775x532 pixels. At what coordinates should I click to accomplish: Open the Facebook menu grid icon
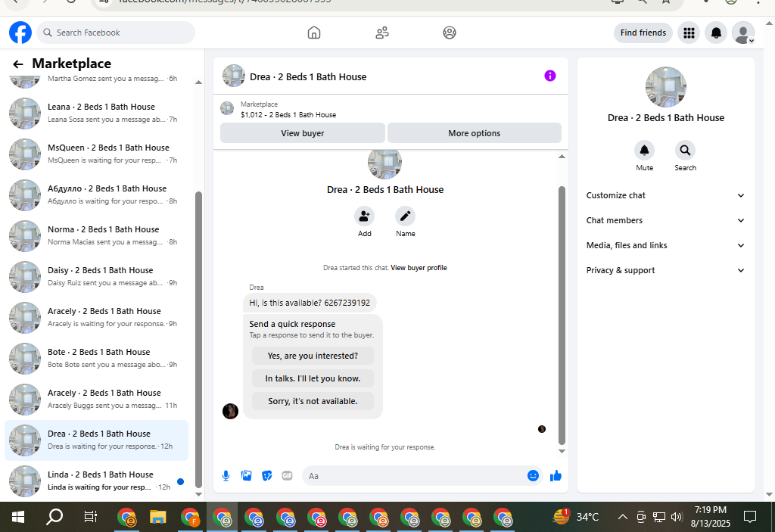coord(689,33)
